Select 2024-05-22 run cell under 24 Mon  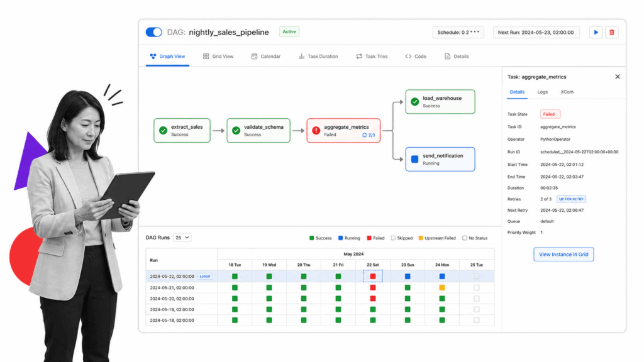click(442, 277)
